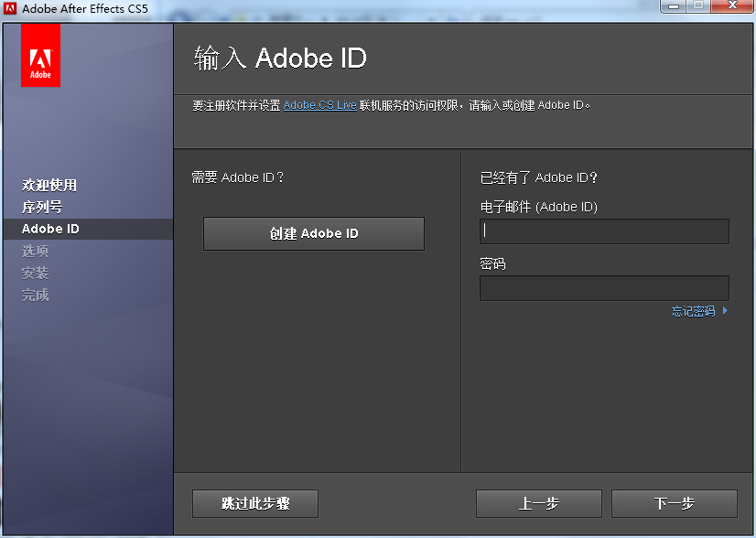Open the 安装 step in sidebar
Image resolution: width=756 pixels, height=538 pixels.
point(35,273)
